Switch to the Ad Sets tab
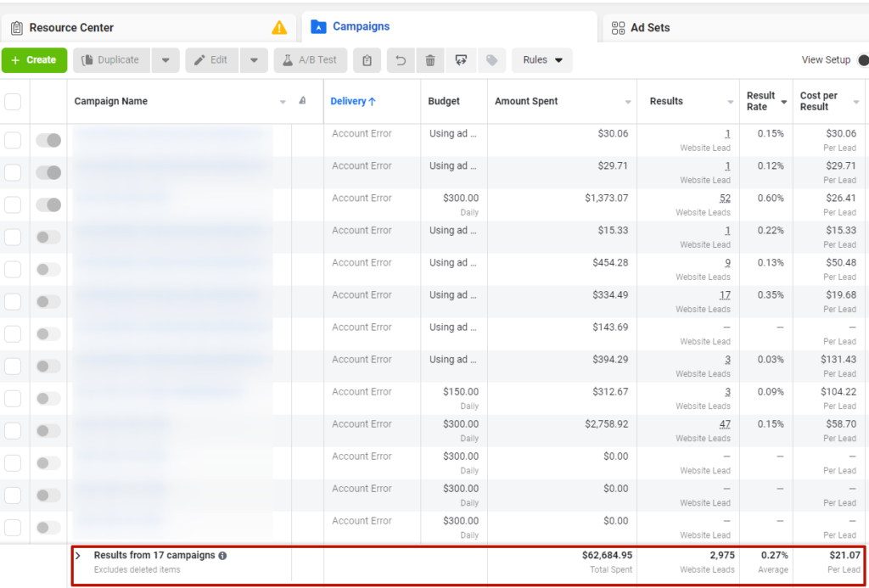 click(x=736, y=28)
